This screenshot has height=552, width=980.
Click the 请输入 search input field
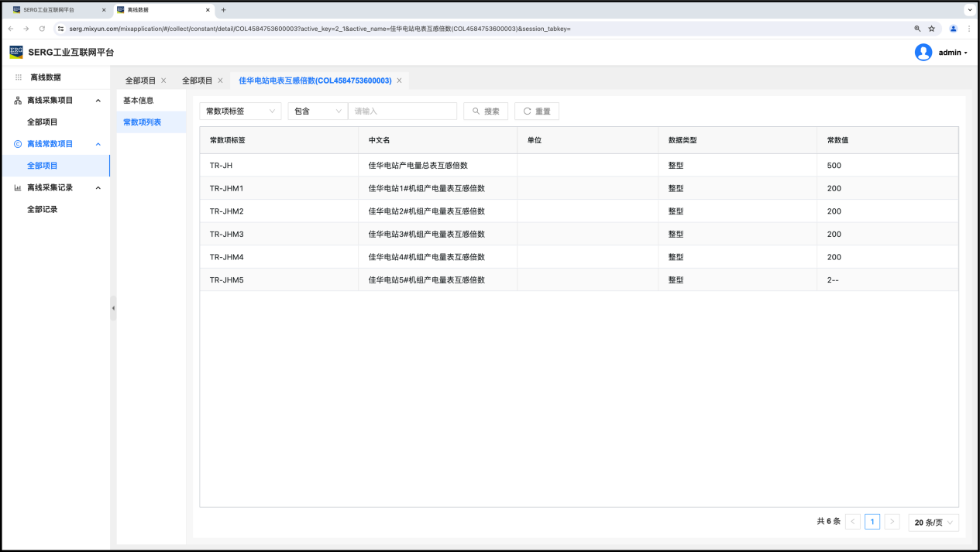pos(402,111)
